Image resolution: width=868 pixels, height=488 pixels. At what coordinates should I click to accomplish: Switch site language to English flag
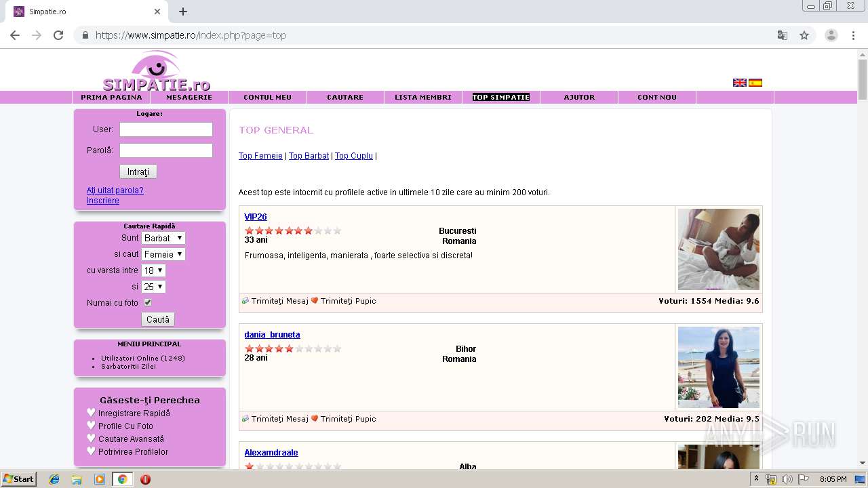[740, 83]
